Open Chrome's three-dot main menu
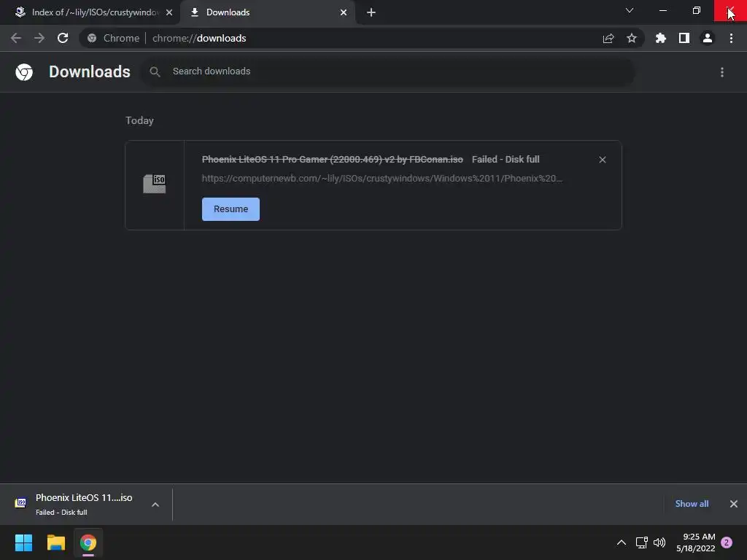This screenshot has height=560, width=747. pos(731,38)
